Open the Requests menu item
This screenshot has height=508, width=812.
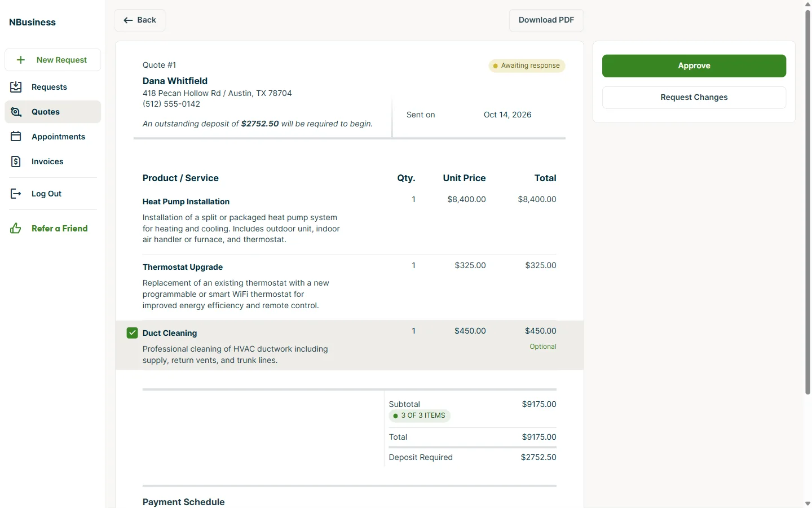(x=52, y=87)
